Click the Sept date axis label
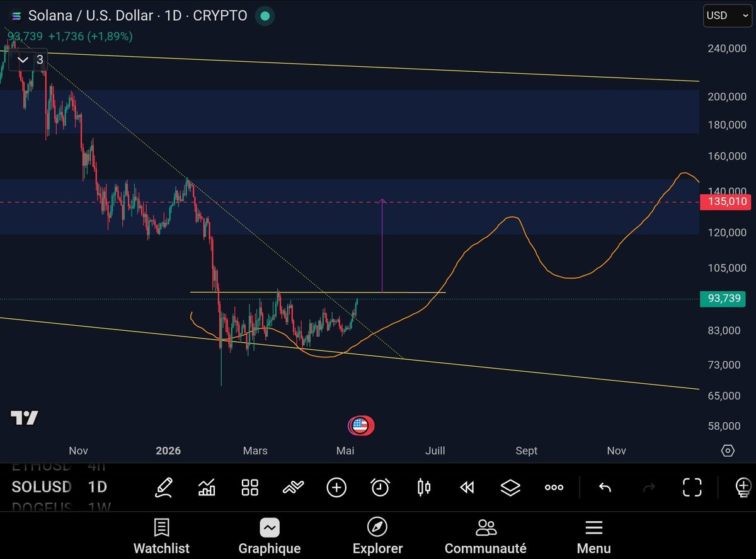This screenshot has width=756, height=559. (x=527, y=451)
